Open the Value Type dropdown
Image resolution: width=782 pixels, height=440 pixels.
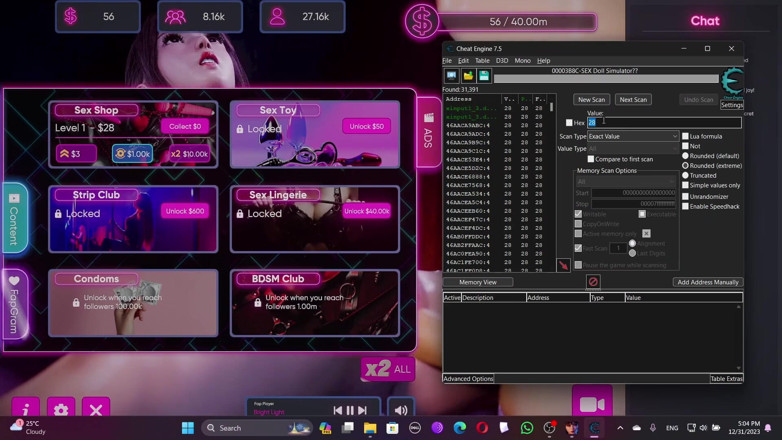tap(633, 149)
